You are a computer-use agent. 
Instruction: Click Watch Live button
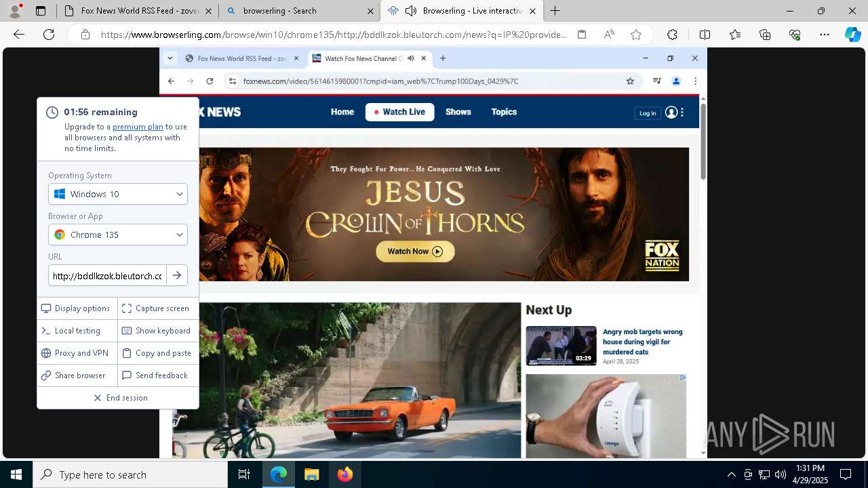pyautogui.click(x=399, y=112)
